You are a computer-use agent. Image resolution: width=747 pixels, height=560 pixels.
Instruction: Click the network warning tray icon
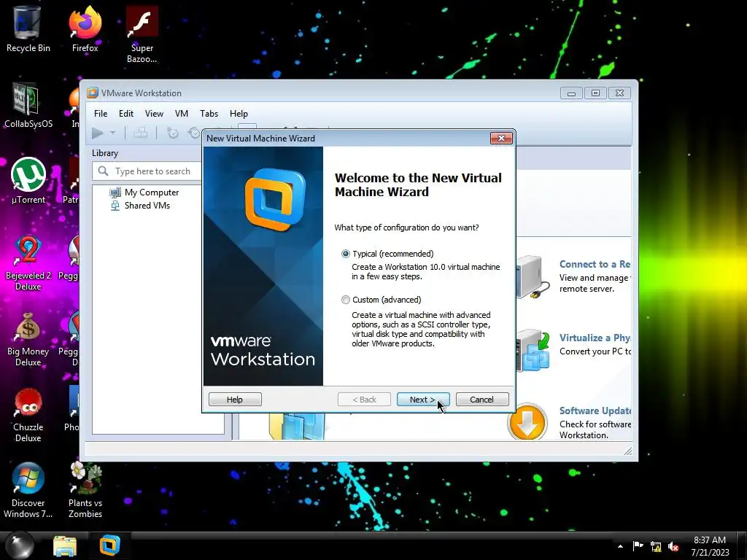[x=656, y=547]
